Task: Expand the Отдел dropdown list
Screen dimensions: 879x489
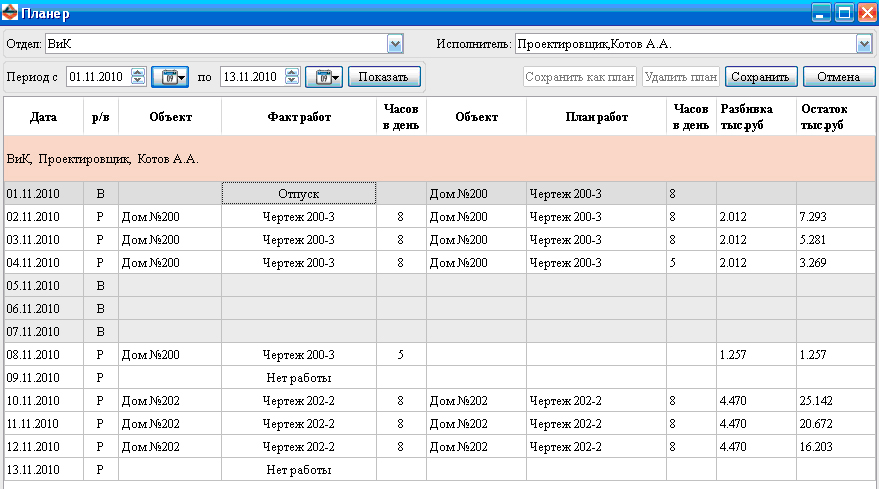Action: (395, 44)
